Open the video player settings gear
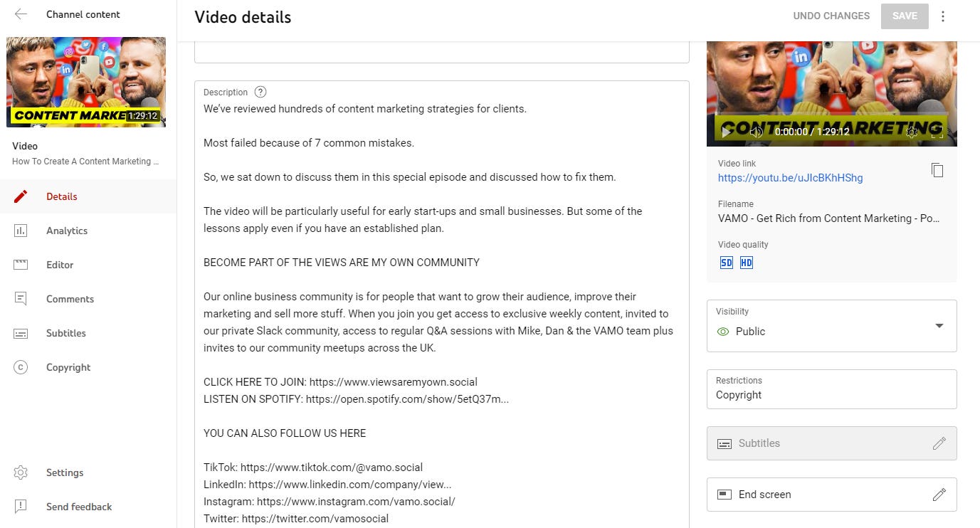Viewport: 980px width, 528px height. (x=912, y=132)
